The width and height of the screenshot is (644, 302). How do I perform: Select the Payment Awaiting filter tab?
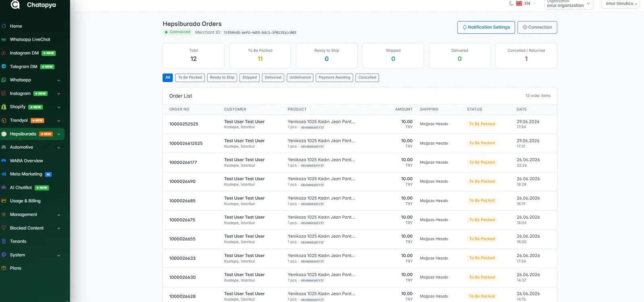(334, 78)
